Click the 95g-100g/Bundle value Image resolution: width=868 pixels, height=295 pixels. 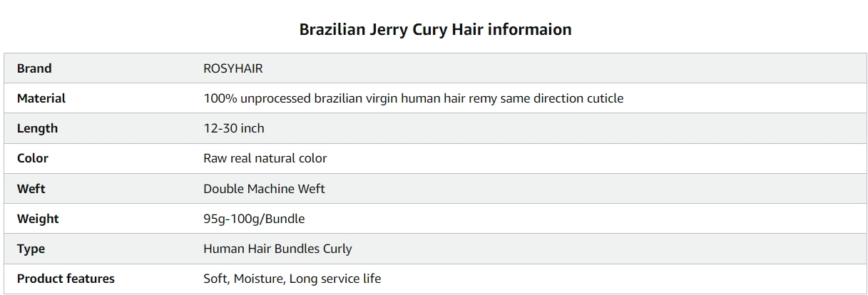254,219
